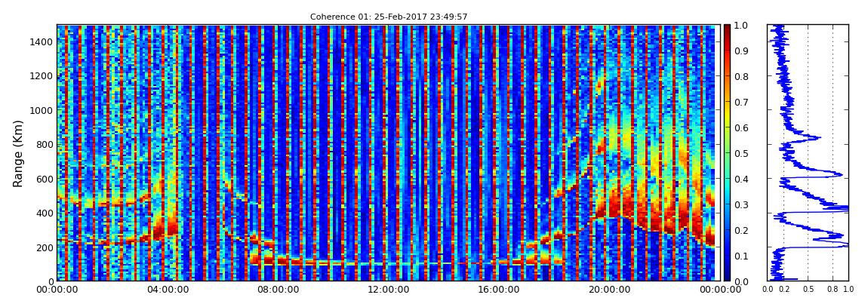Click the colorbar 0.1 tick label

743,256
